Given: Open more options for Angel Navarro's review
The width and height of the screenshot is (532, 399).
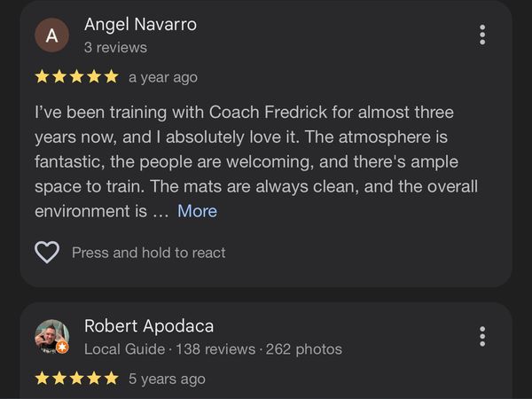Looking at the screenshot, I should tap(482, 35).
